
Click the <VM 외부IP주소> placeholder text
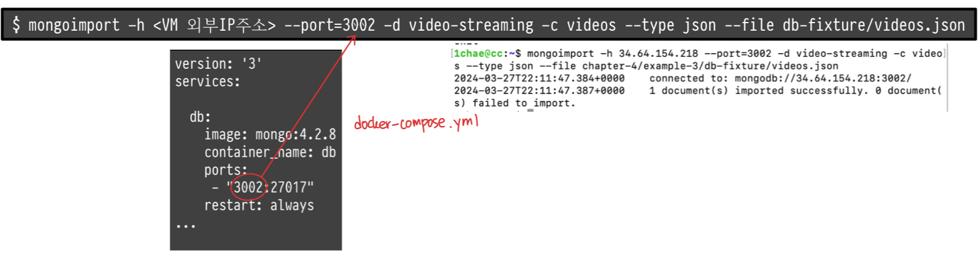215,25
